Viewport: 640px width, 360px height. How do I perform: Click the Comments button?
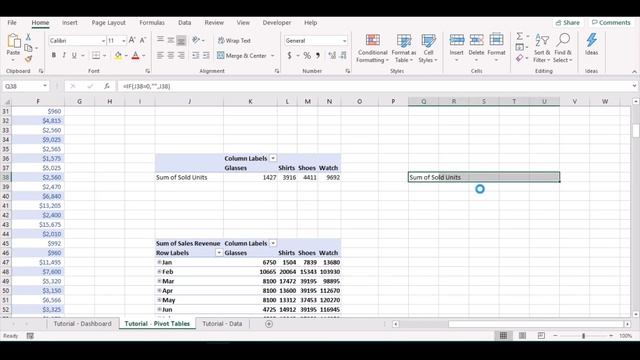pyautogui.click(x=611, y=22)
